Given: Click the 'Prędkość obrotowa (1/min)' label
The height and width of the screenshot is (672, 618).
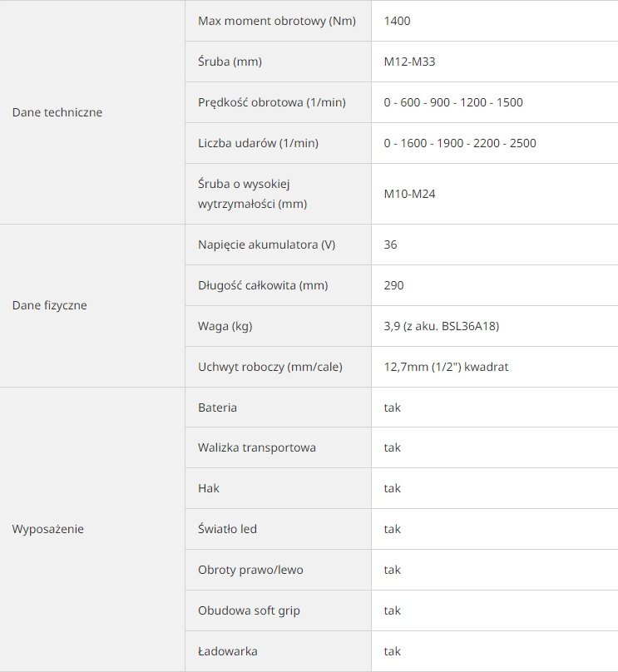Looking at the screenshot, I should [x=272, y=102].
